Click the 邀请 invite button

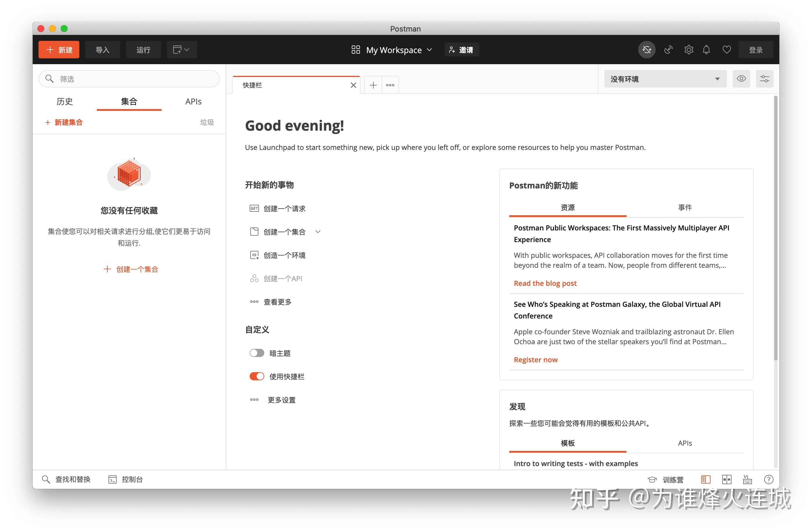(x=461, y=50)
